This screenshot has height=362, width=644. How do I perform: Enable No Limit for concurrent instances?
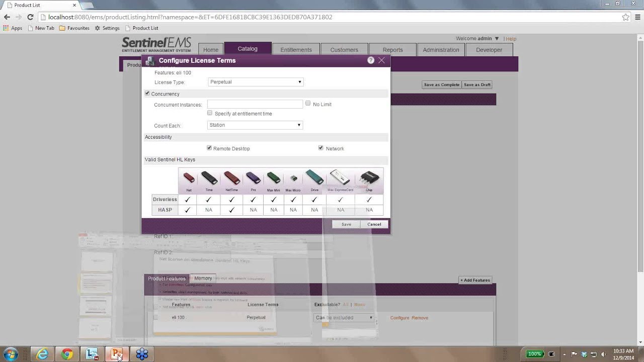coord(308,104)
